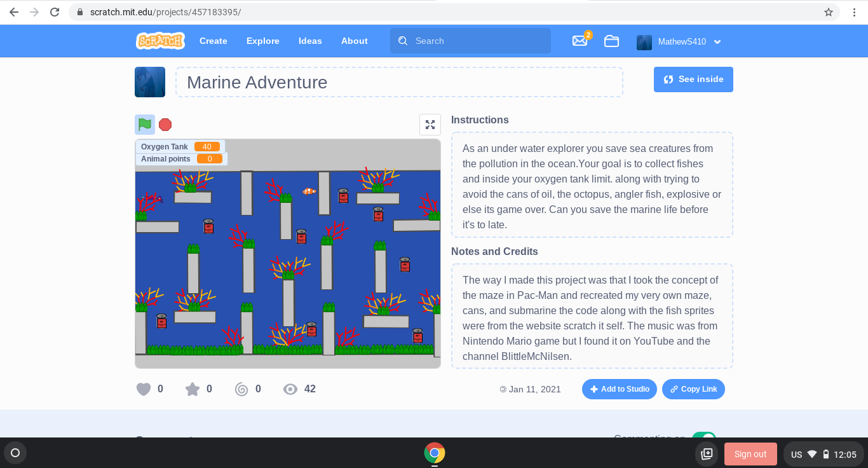Click the Animal points variable monitor
868x468 pixels.
click(x=182, y=159)
